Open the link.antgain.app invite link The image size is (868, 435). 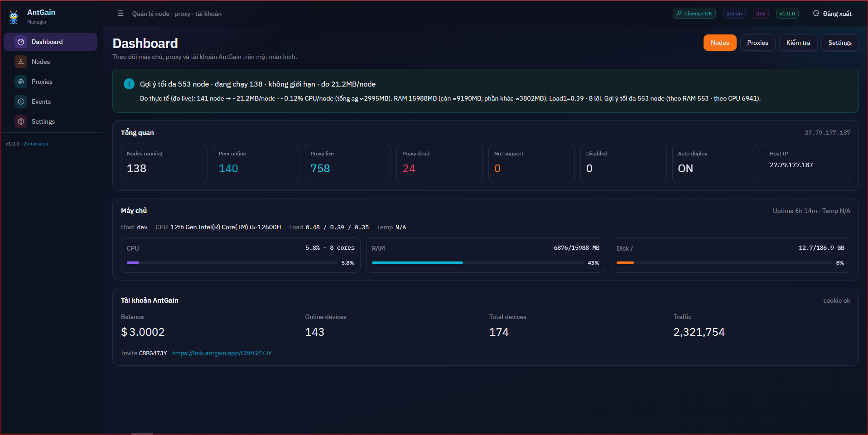pyautogui.click(x=222, y=353)
